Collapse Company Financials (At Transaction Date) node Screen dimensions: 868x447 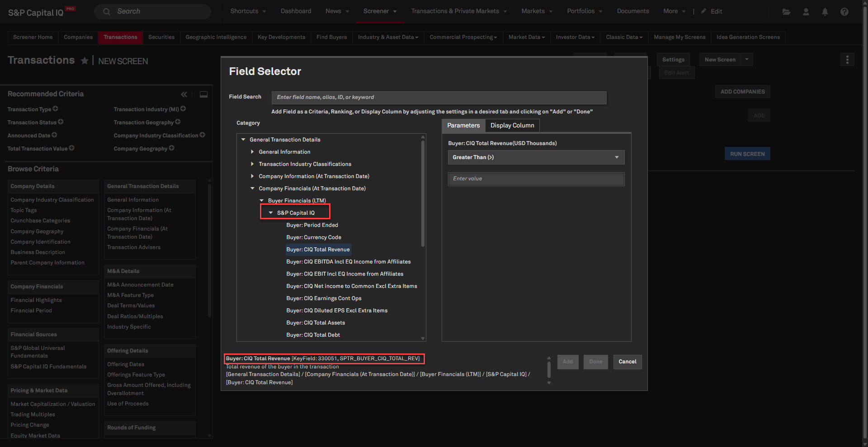pos(252,188)
